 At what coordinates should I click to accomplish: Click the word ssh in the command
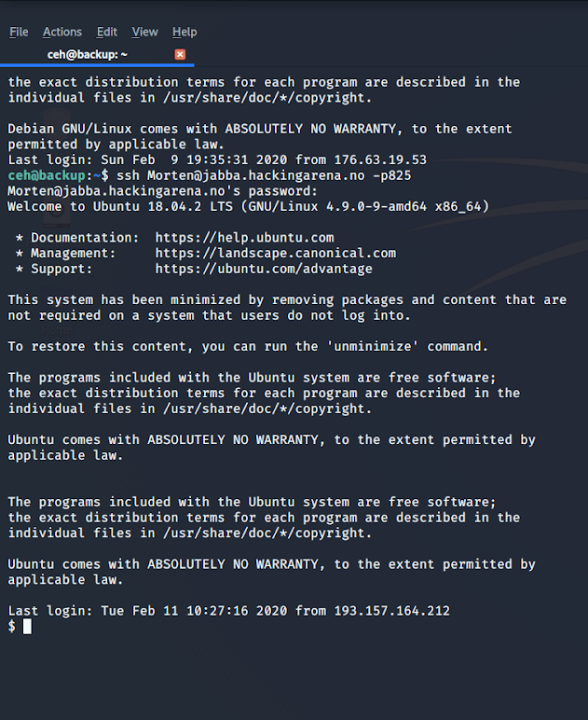coord(128,176)
